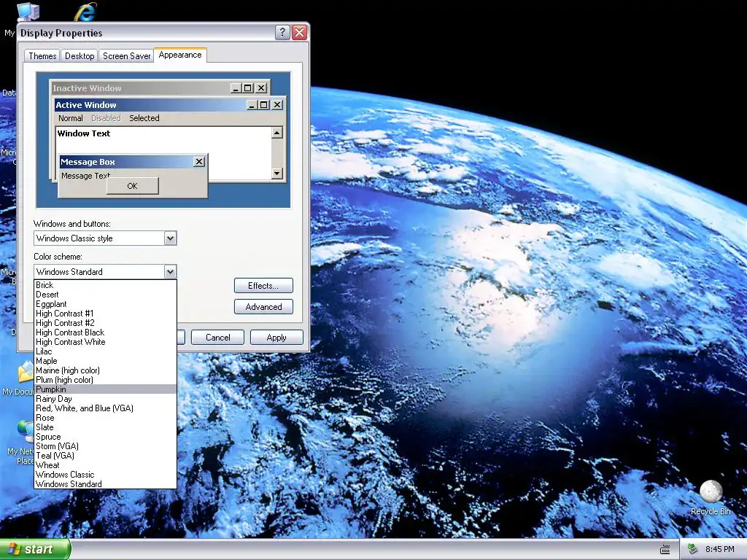Screen dimensions: 747x560
Task: Select High Contrast #1 scheme
Action: coord(105,314)
